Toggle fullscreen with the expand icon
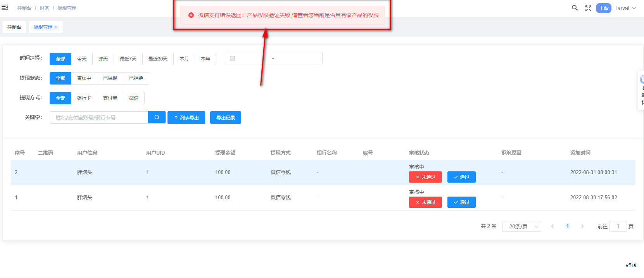Viewport: 644px width, 278px height. [x=588, y=8]
